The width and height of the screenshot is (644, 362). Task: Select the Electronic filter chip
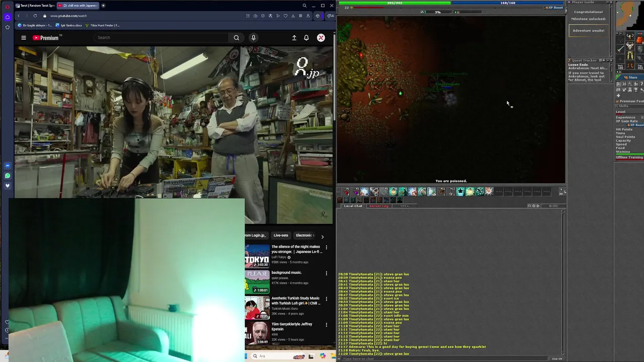pos(304,235)
